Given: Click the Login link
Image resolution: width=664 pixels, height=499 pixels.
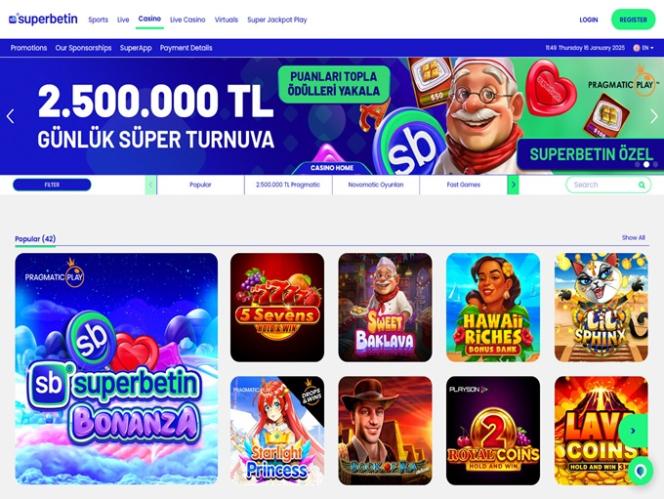Looking at the screenshot, I should click(589, 19).
